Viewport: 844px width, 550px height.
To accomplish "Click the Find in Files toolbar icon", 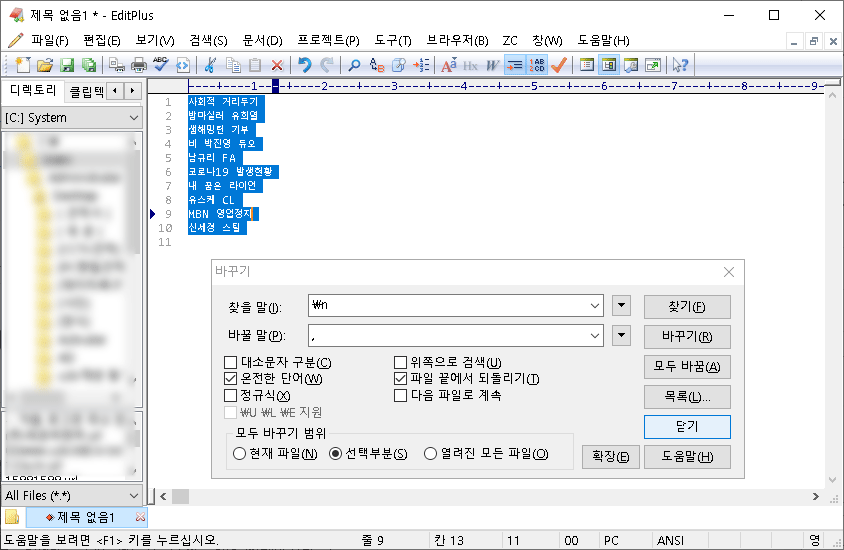I will 399,65.
